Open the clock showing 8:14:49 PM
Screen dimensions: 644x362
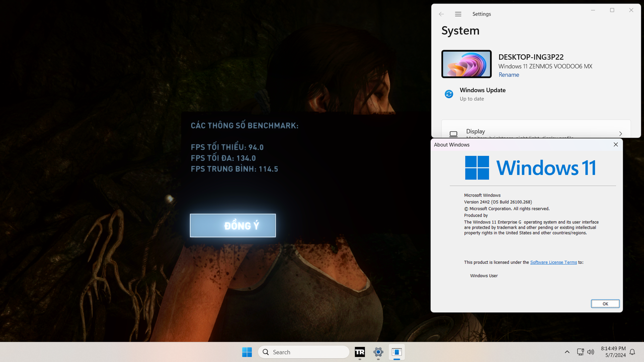click(613, 351)
